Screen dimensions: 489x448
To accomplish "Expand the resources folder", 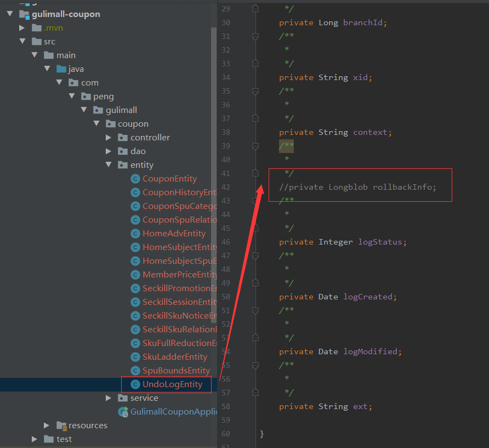I will tap(47, 425).
